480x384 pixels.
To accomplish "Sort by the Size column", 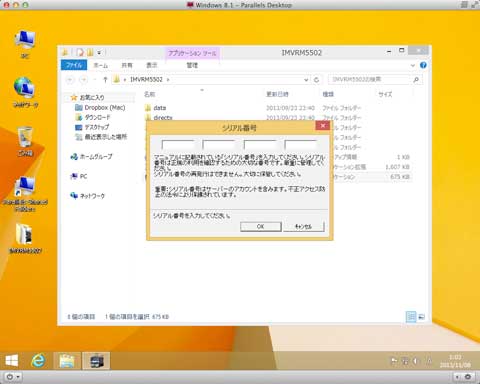I will coord(385,94).
